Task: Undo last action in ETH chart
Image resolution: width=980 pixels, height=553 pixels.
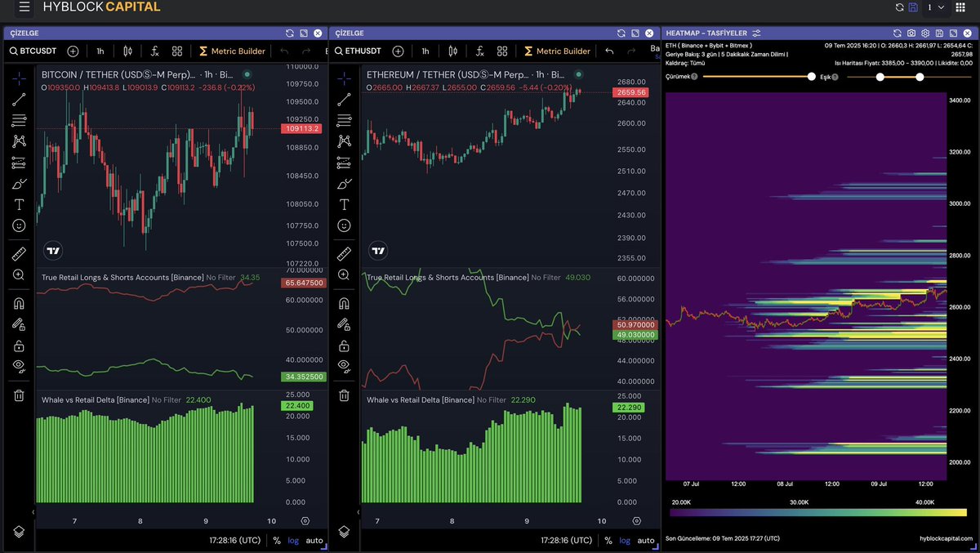Action: (609, 51)
